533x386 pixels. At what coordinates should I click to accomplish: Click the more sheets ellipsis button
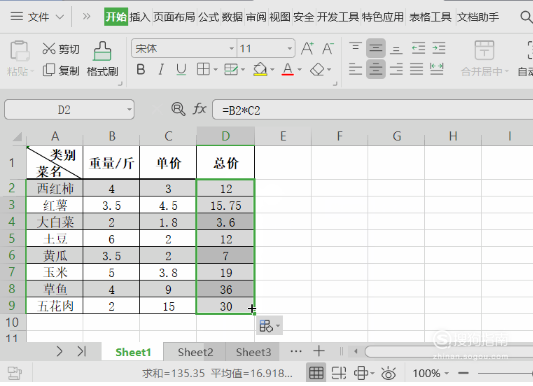[296, 351]
